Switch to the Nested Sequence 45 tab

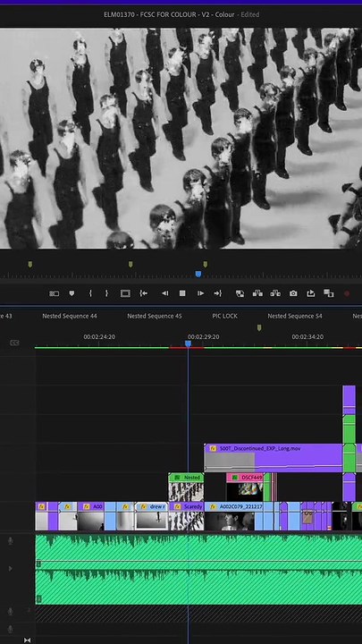155,316
